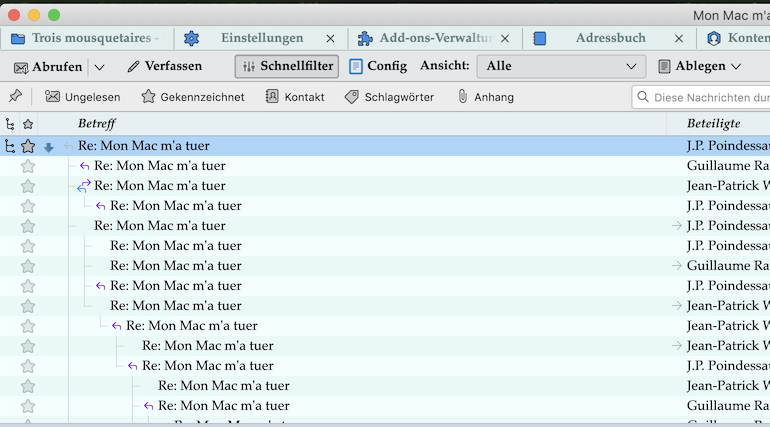Open the Abrufen dropdown arrow

pyautogui.click(x=100, y=67)
